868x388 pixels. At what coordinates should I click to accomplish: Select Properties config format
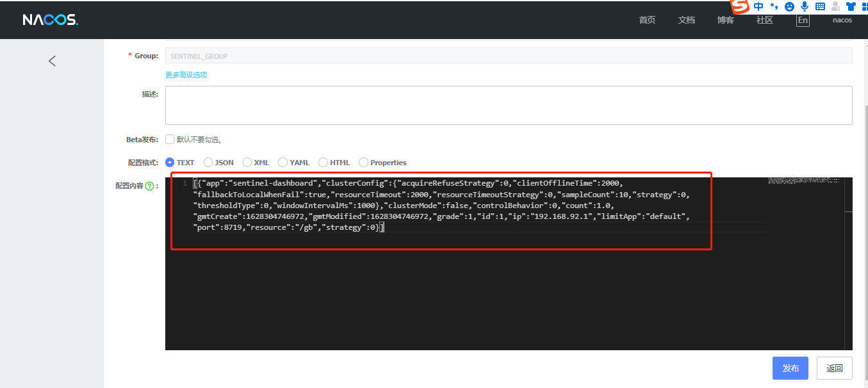[363, 163]
